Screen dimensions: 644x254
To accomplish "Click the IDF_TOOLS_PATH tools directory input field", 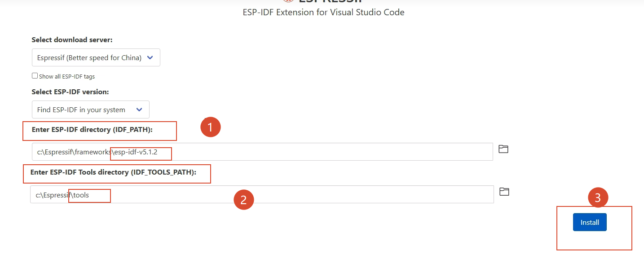I will coord(262,194).
